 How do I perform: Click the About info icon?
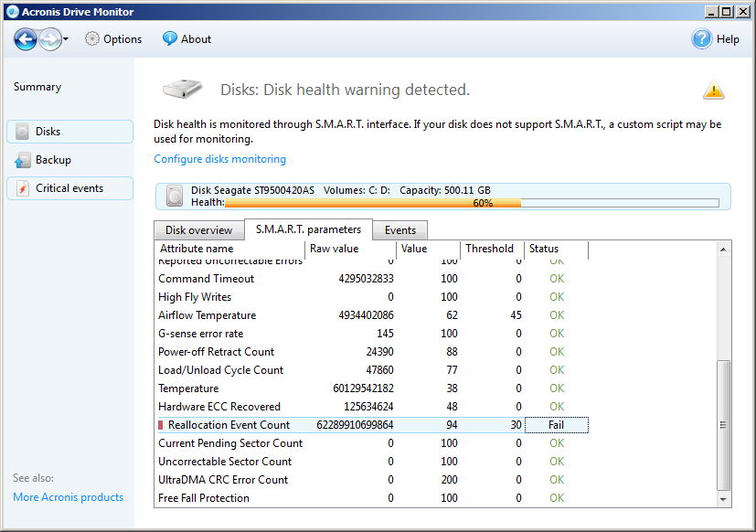point(169,38)
